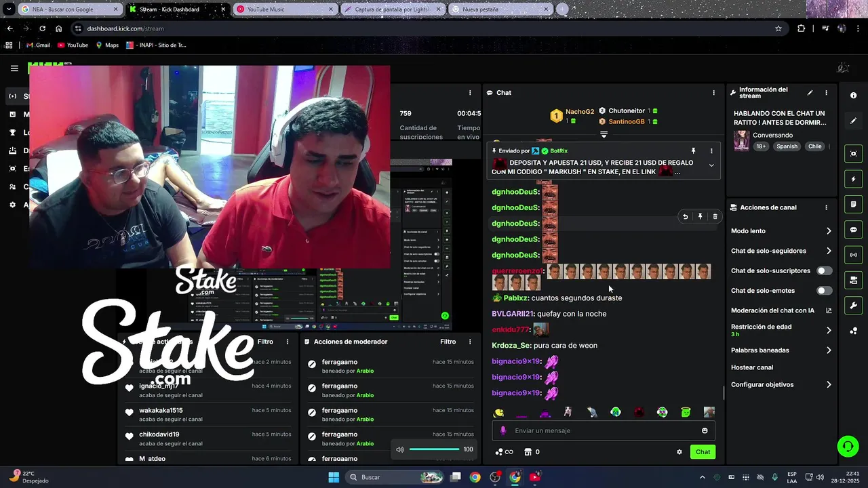Screen dimensions: 868x488
Task: Switch to Captura de pantalla por Lightshot tab
Action: tap(393, 9)
